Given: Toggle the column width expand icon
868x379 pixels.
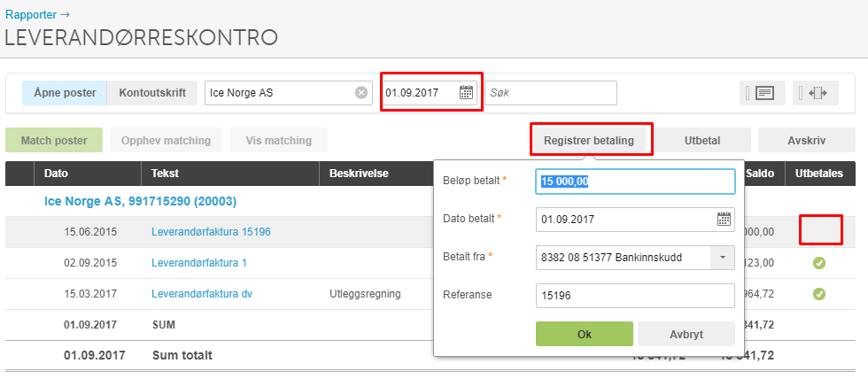Looking at the screenshot, I should [x=816, y=93].
